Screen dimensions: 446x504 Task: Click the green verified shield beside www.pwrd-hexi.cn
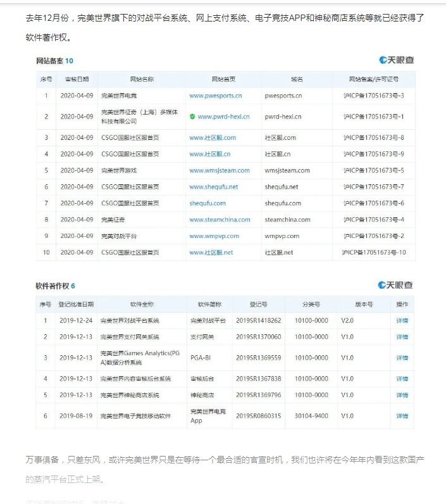pos(192,117)
